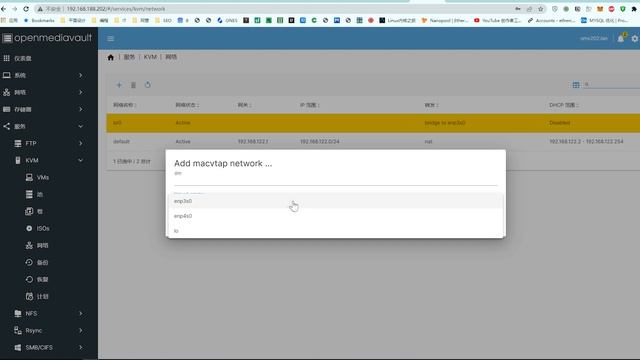Viewport: 640px width, 360px height.
Task: Click the 192.168.122.0/24 cell
Action: 320,141
